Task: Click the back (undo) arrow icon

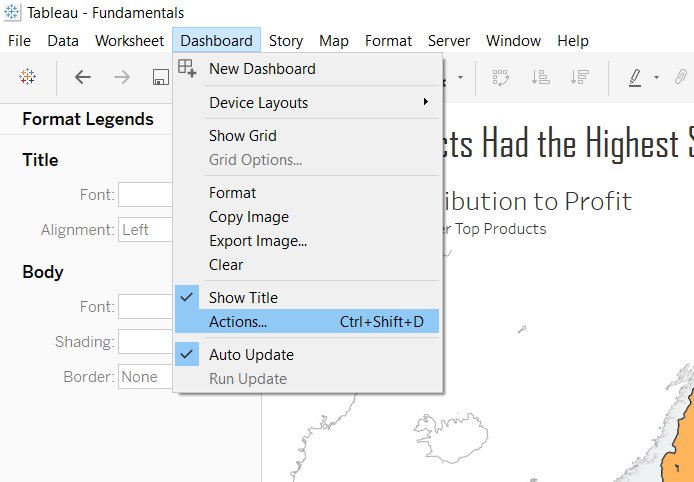Action: 83,77
